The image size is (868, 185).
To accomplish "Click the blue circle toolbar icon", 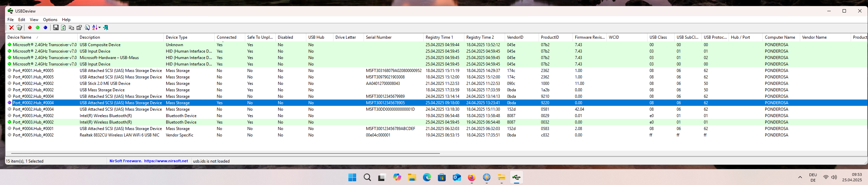I will point(45,28).
